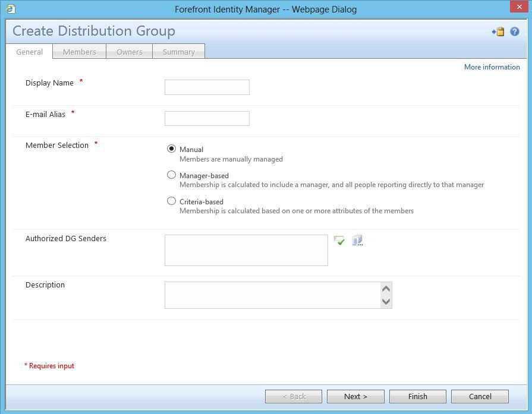Click the Criteria-based description about member attributes

pyautogui.click(x=297, y=211)
